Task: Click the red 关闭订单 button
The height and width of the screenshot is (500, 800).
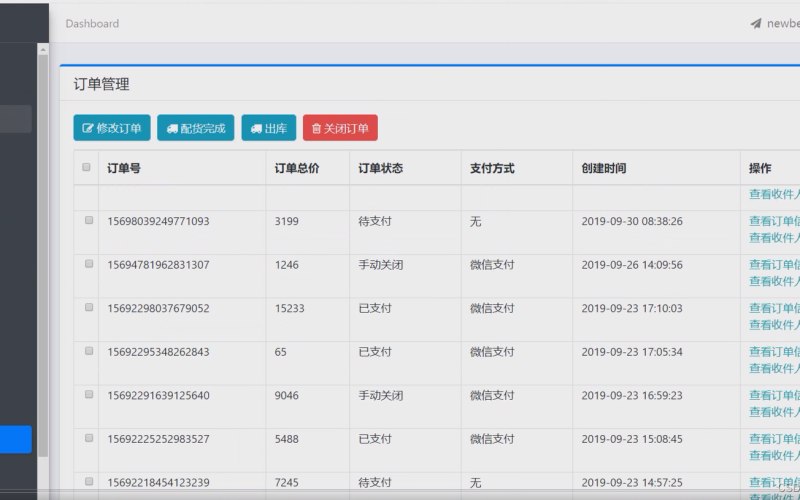Action: tap(340, 128)
